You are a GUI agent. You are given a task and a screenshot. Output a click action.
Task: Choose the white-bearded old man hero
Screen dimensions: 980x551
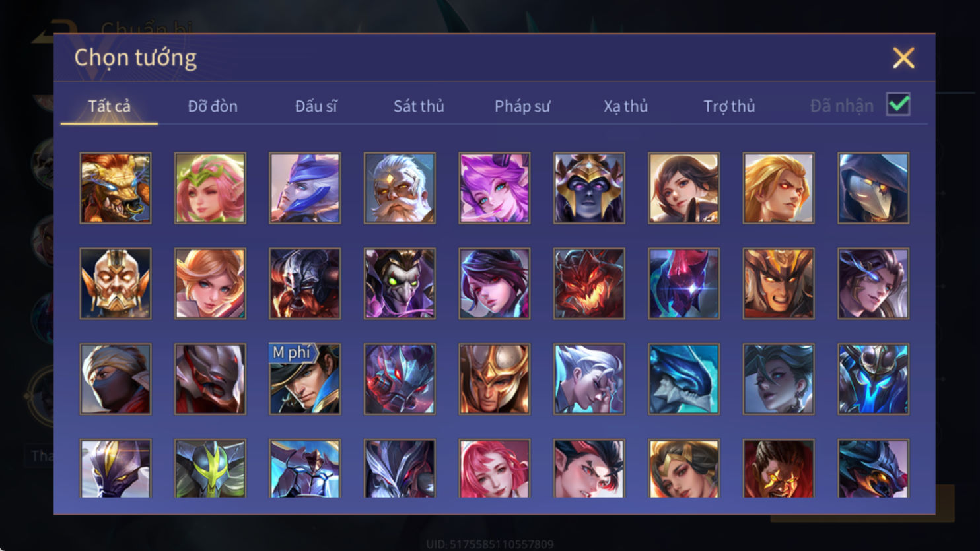coord(400,188)
